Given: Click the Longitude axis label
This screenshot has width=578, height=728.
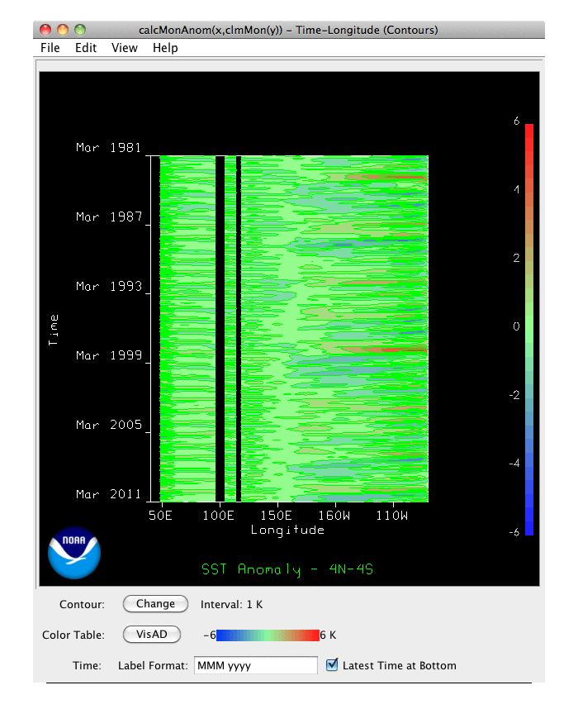Looking at the screenshot, I should pos(288,530).
